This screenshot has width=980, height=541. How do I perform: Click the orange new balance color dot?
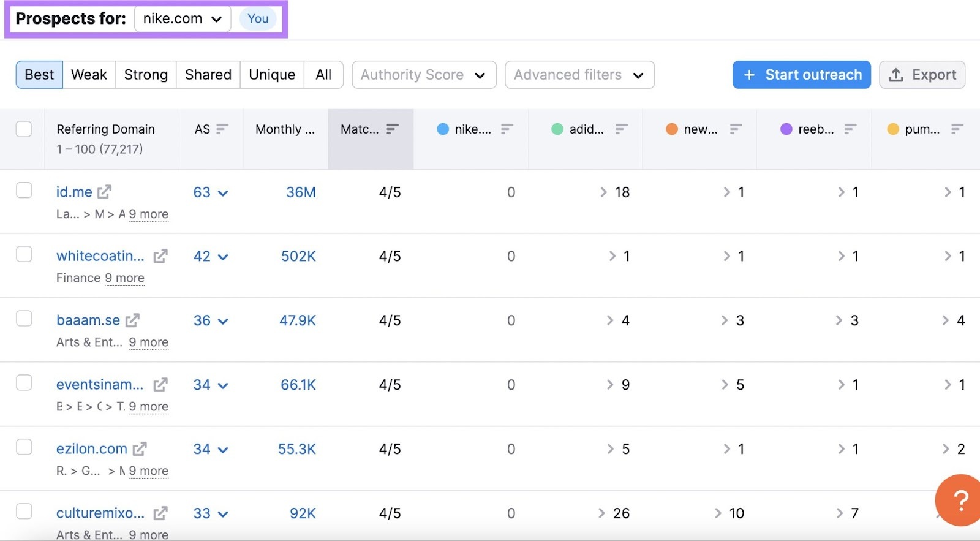672,129
